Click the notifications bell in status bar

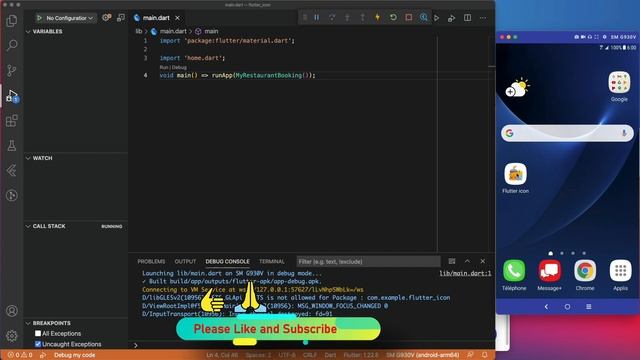(x=484, y=355)
